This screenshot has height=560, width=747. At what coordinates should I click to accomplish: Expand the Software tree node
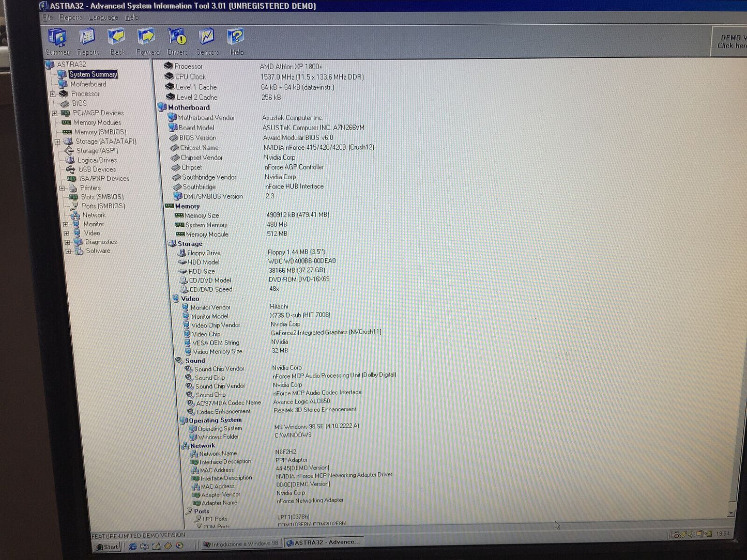69,251
